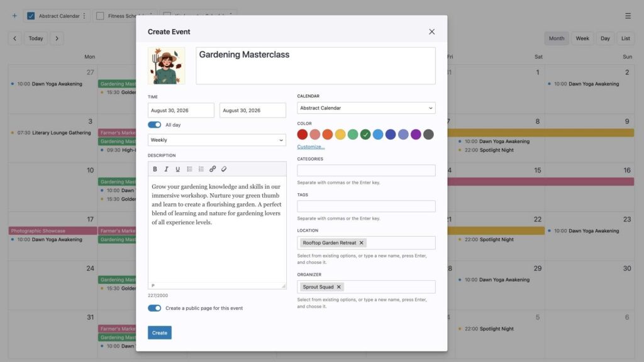Open Spotlight Night event on Saturday 8
The width and height of the screenshot is (644, 362).
coord(486,150)
